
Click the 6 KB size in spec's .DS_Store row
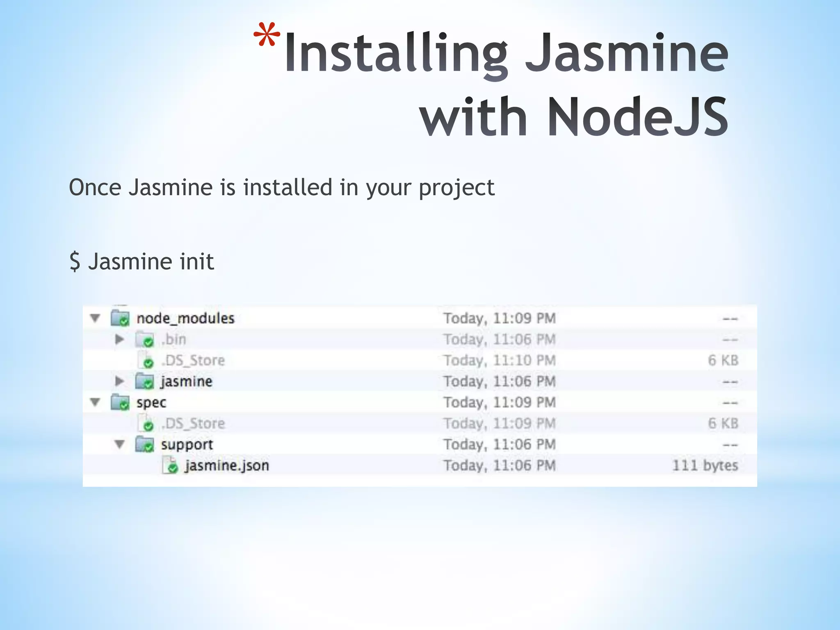723,423
